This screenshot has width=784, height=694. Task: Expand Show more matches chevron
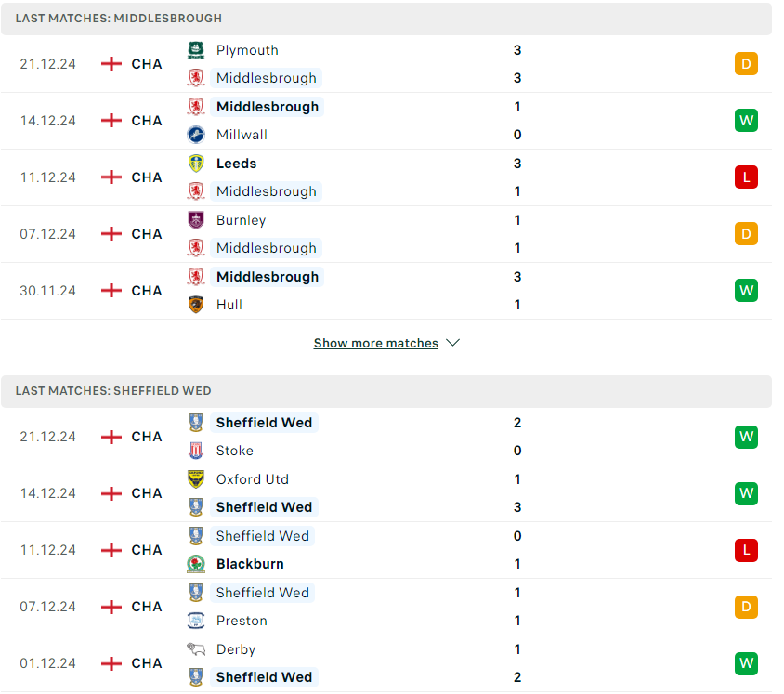(453, 343)
